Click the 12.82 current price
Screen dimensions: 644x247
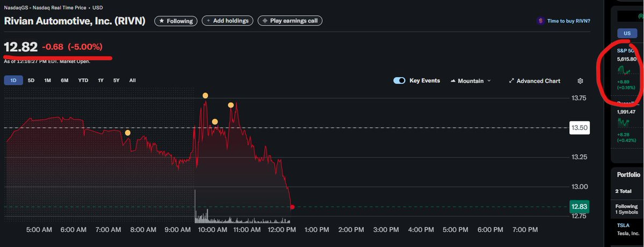(21, 47)
